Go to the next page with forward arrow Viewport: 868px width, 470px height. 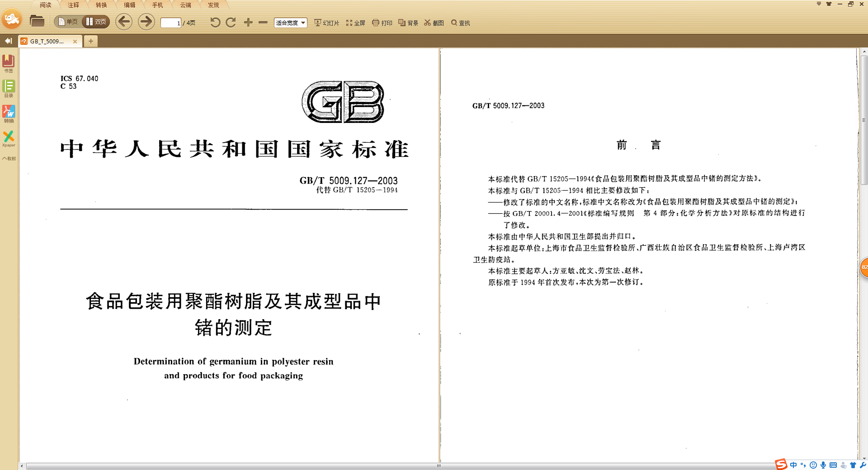[x=146, y=22]
